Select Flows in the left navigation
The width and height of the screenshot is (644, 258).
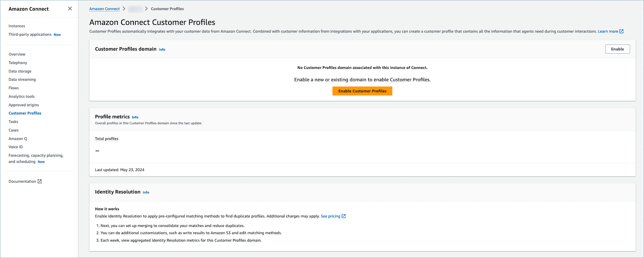tap(14, 88)
